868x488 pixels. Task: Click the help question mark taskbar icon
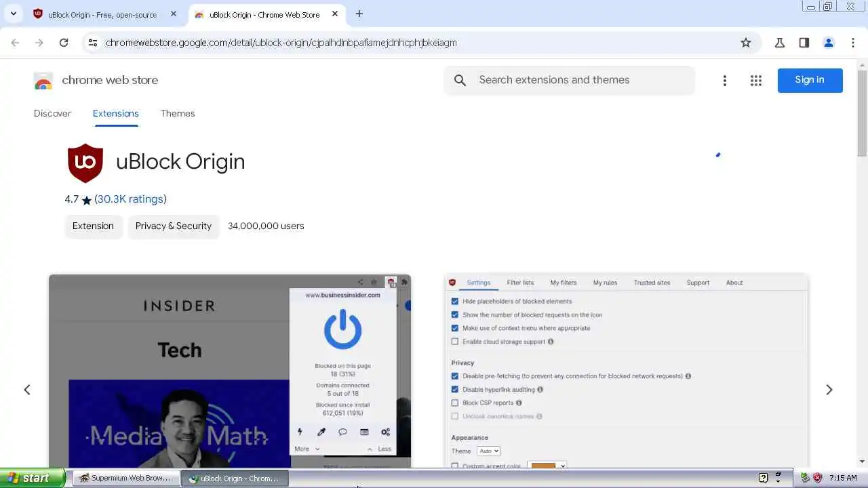click(763, 478)
